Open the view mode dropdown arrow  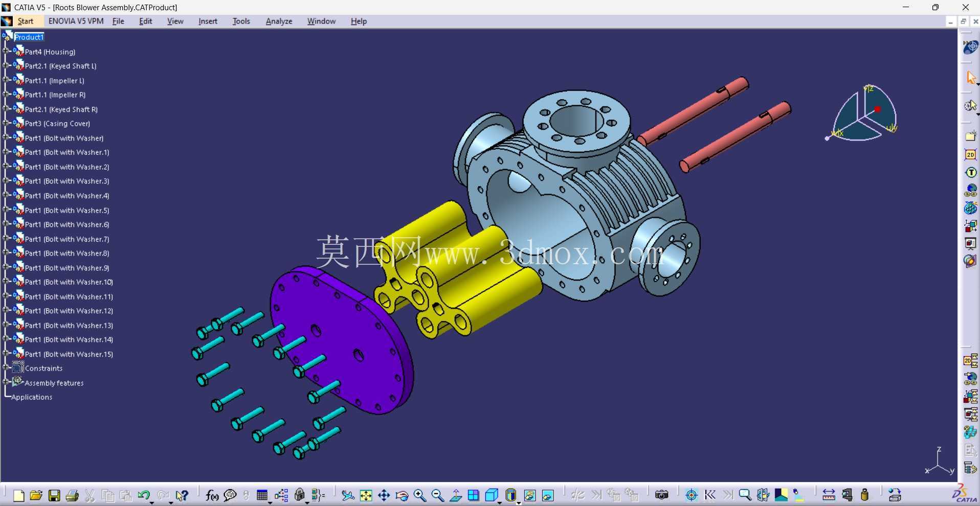(518, 503)
